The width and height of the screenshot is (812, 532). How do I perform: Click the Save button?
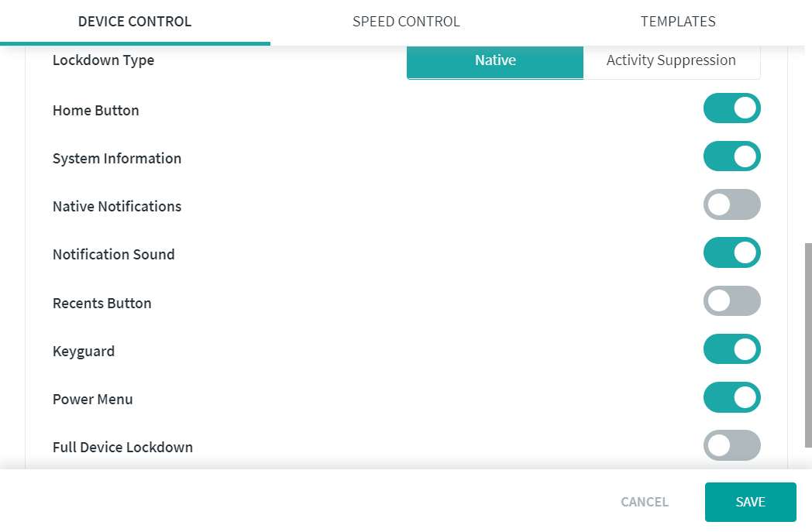[750, 502]
